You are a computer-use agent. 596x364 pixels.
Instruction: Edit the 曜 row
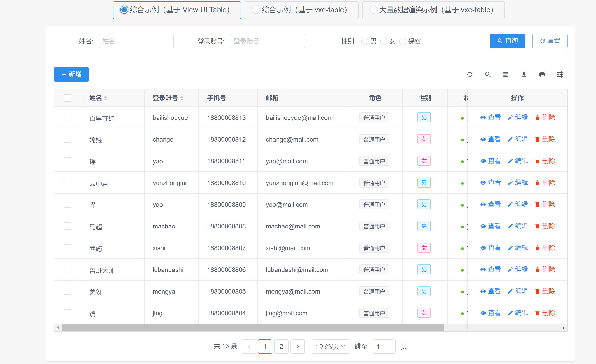[x=518, y=205]
